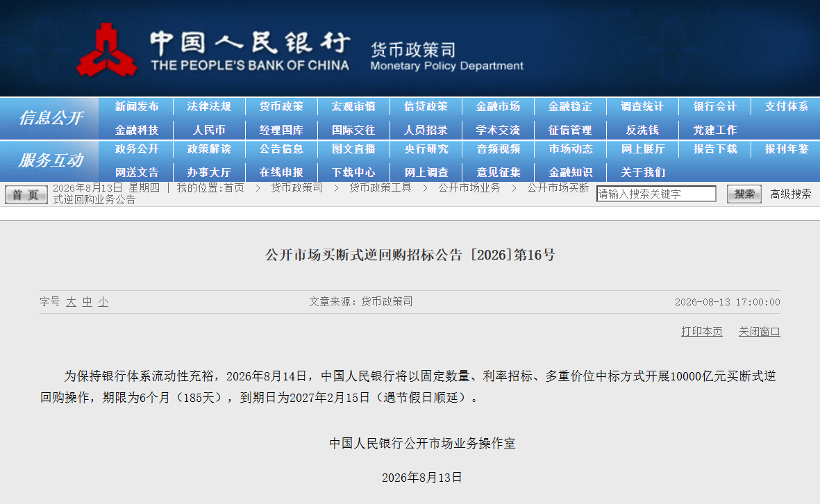Screen dimensions: 820x504
Task: Follow the 货币政策司 breadcrumb link
Action: pyautogui.click(x=296, y=187)
